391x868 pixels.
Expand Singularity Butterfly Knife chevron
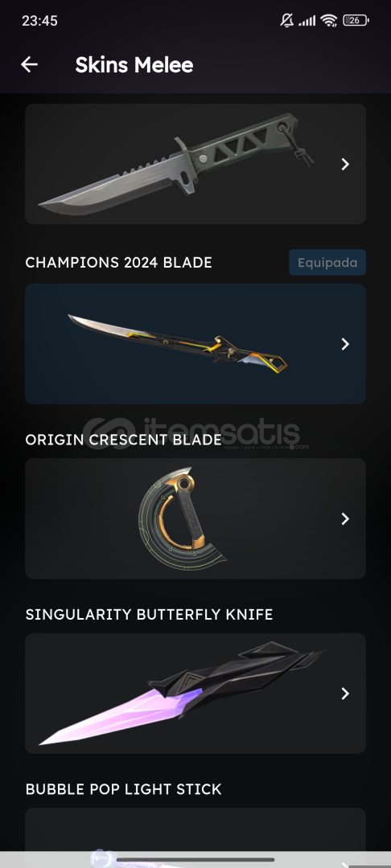(345, 693)
